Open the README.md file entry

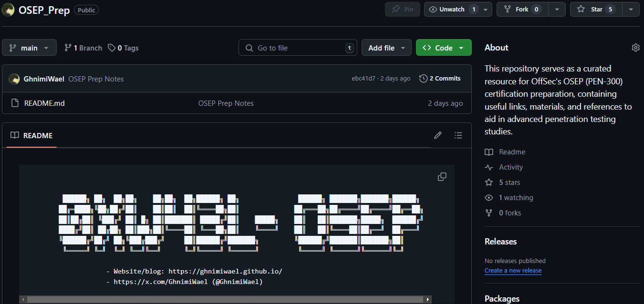click(x=44, y=103)
